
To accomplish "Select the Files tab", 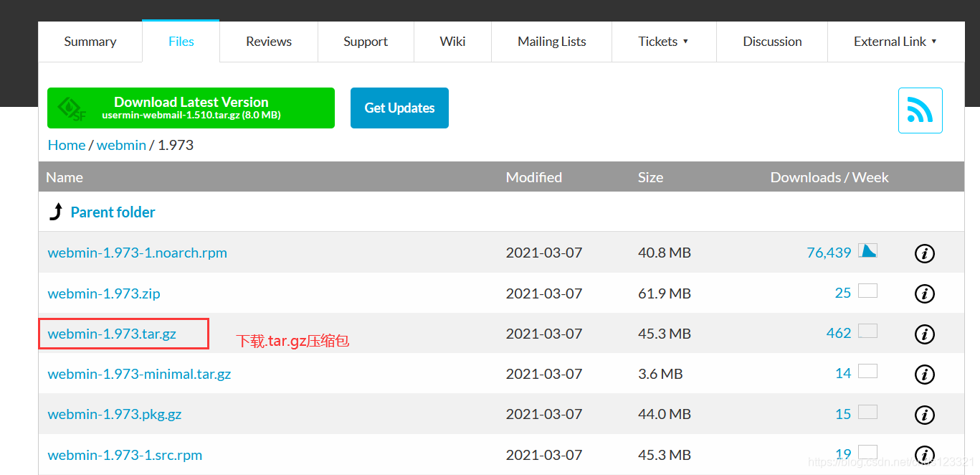I will point(181,42).
